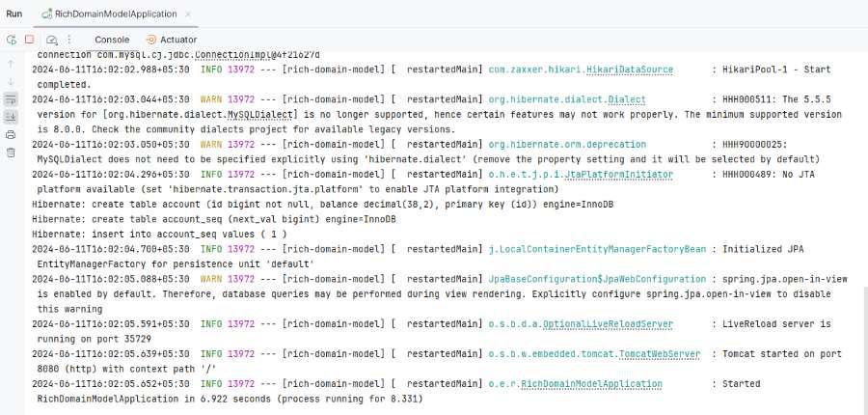
Task: Toggle scroll to the end of console
Action: point(11,117)
